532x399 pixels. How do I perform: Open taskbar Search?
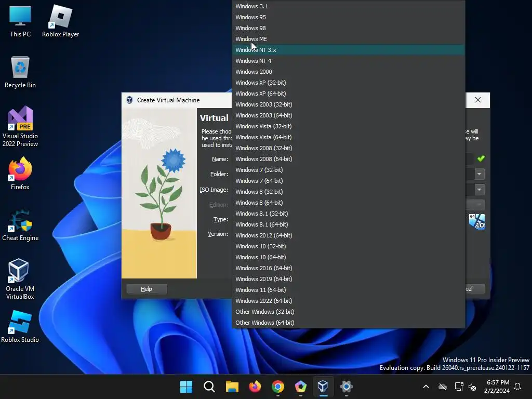(x=209, y=387)
